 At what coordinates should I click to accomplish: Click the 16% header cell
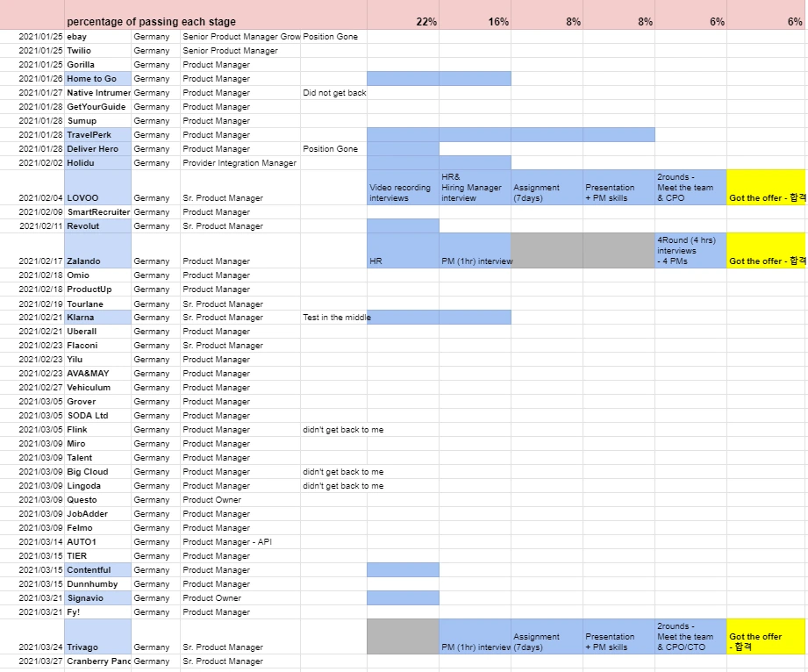[x=476, y=15]
